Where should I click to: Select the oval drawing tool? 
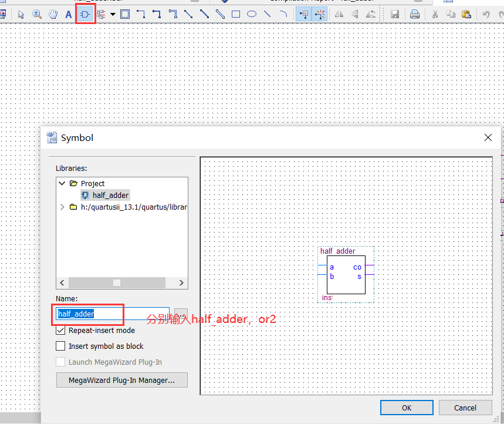[252, 15]
